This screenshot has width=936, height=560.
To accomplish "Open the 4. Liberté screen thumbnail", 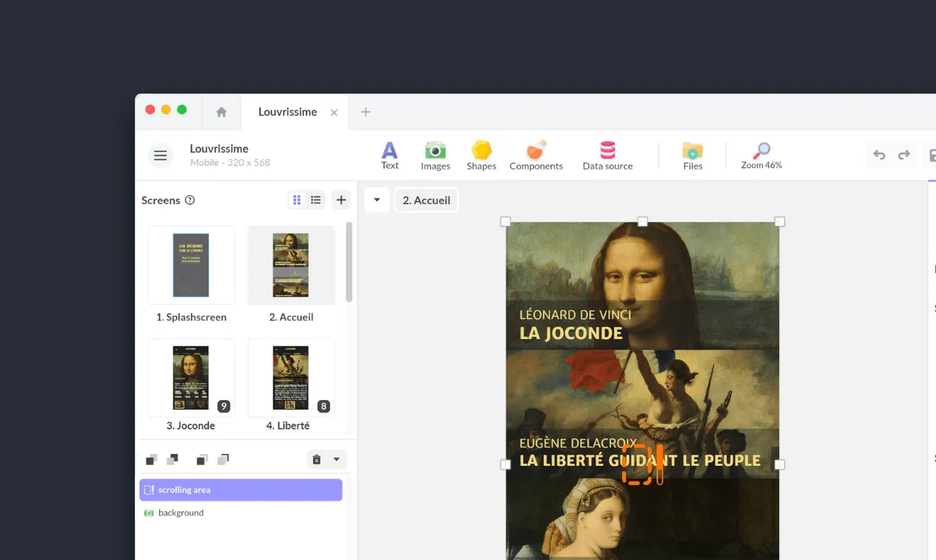I will coord(291,378).
